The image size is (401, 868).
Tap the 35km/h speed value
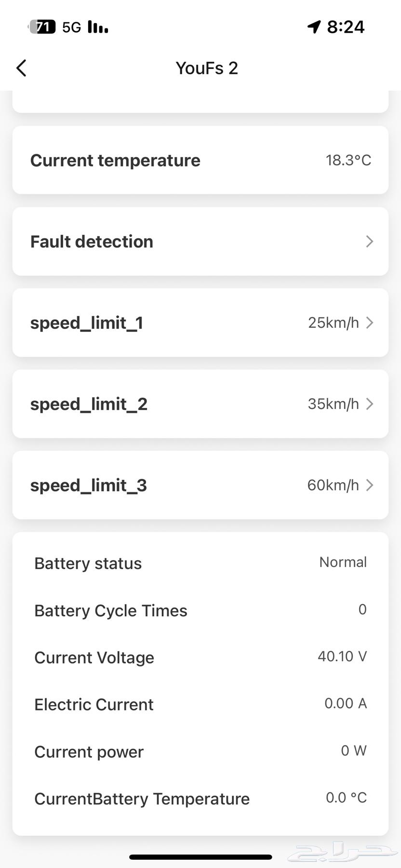(x=333, y=404)
